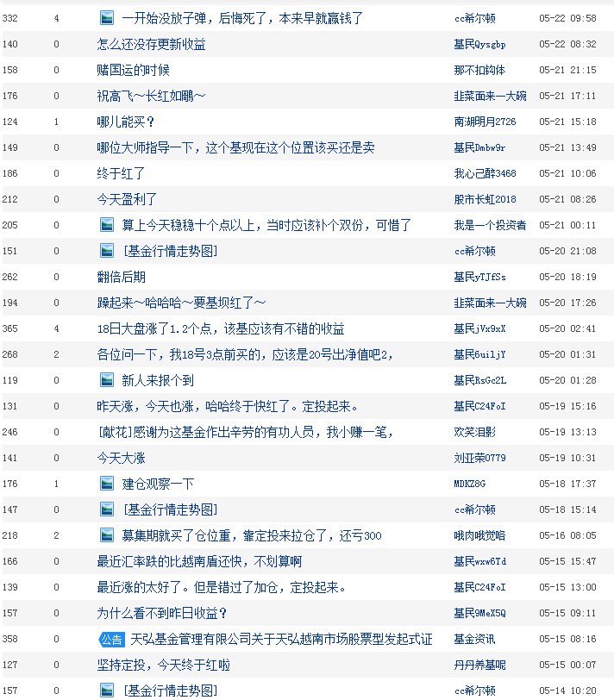This screenshot has width=614, height=700.
Task: Click image icon beside 05-20 21:08 基金行情走势图 post
Action: click(x=107, y=251)
